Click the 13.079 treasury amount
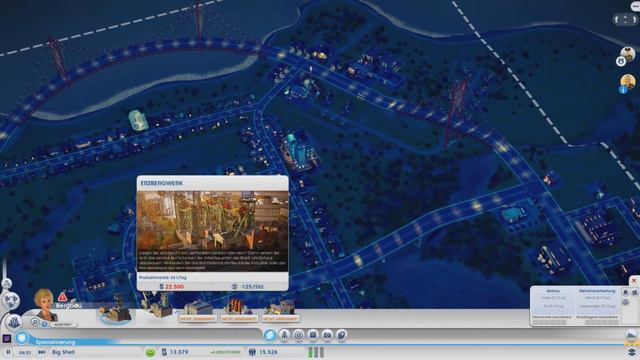640x360 pixels. [179, 352]
